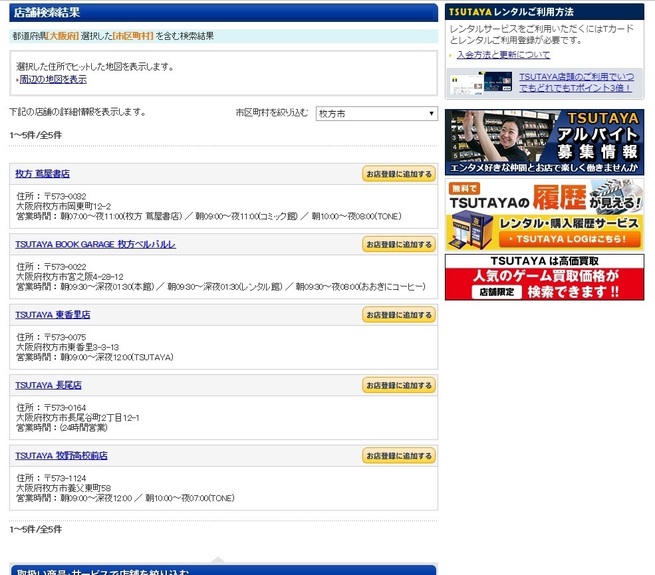Open the 市区町村を絞り込む dropdown showing 枚方市
This screenshot has height=575, width=655.
click(376, 114)
